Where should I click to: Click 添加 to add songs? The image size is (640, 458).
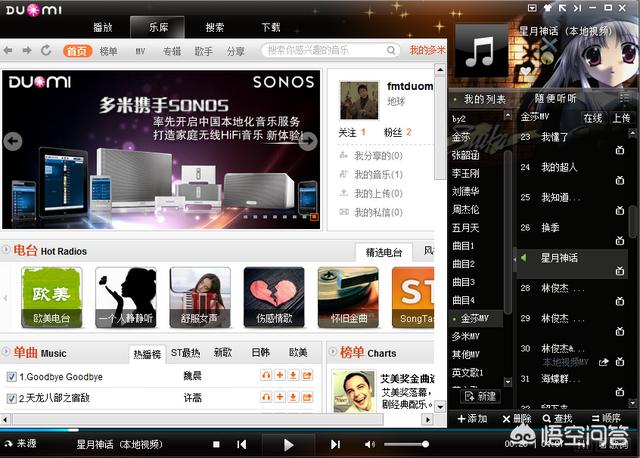click(x=472, y=418)
